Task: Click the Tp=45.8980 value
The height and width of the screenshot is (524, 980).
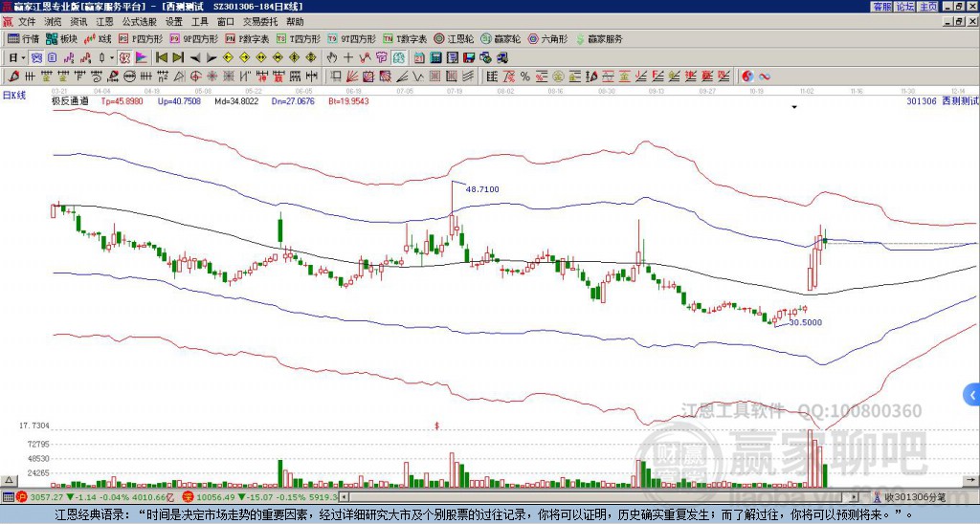Action: (122, 100)
